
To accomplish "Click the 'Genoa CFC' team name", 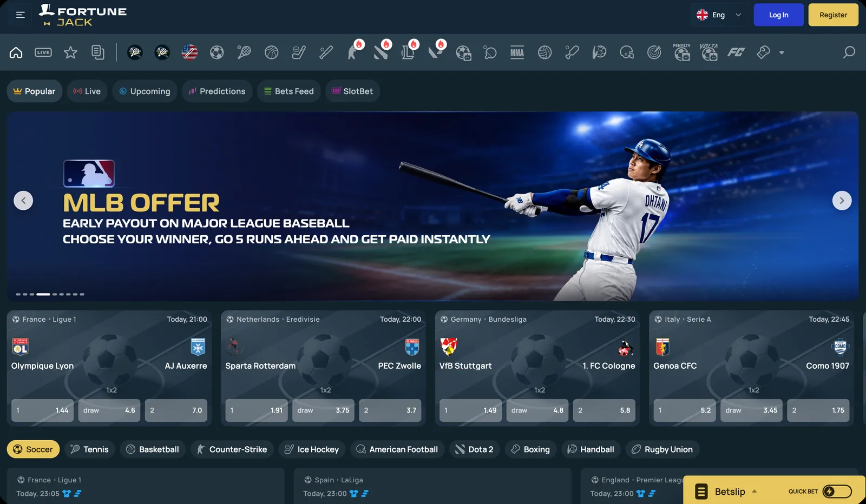I will click(x=675, y=366).
